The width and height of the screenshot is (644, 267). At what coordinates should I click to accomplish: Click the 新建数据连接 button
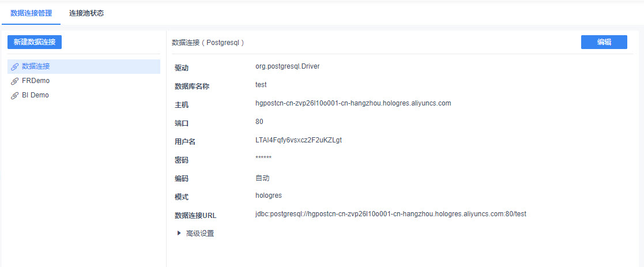(35, 42)
